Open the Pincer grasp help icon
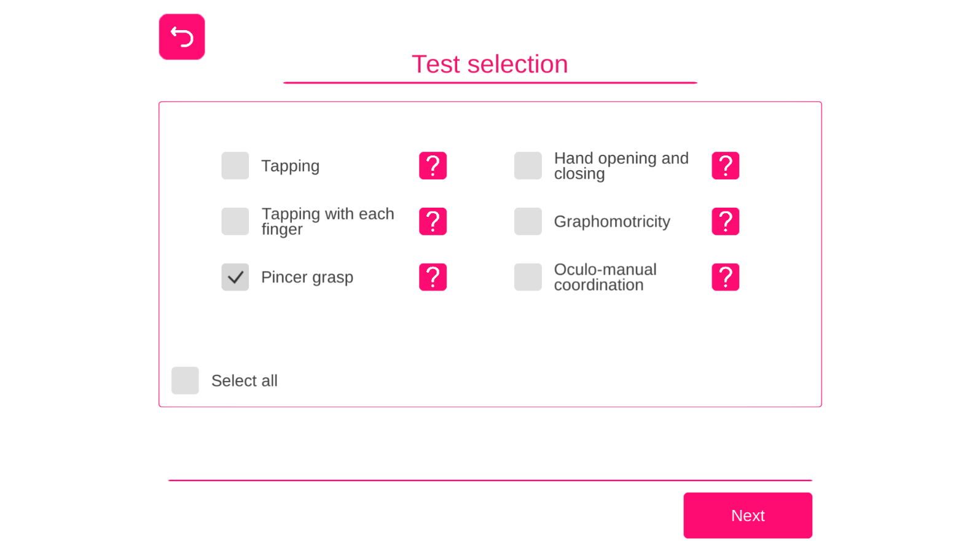Image resolution: width=980 pixels, height=548 pixels. coord(433,277)
